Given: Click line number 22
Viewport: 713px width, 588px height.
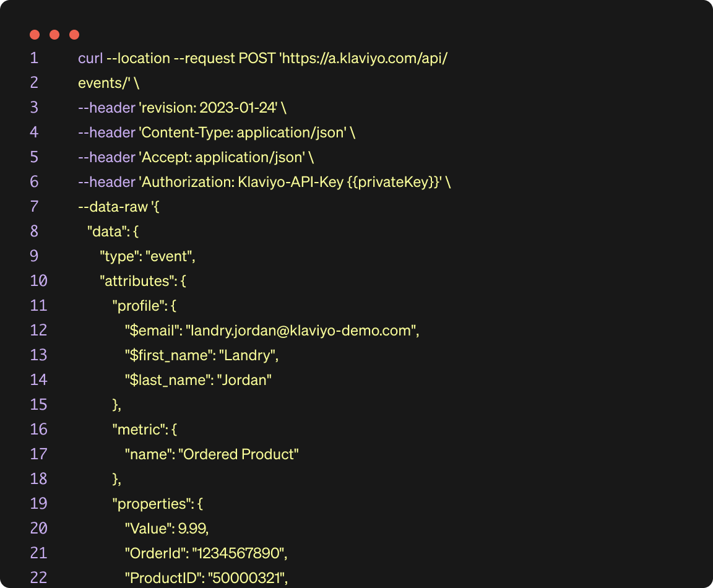Looking at the screenshot, I should click(38, 578).
